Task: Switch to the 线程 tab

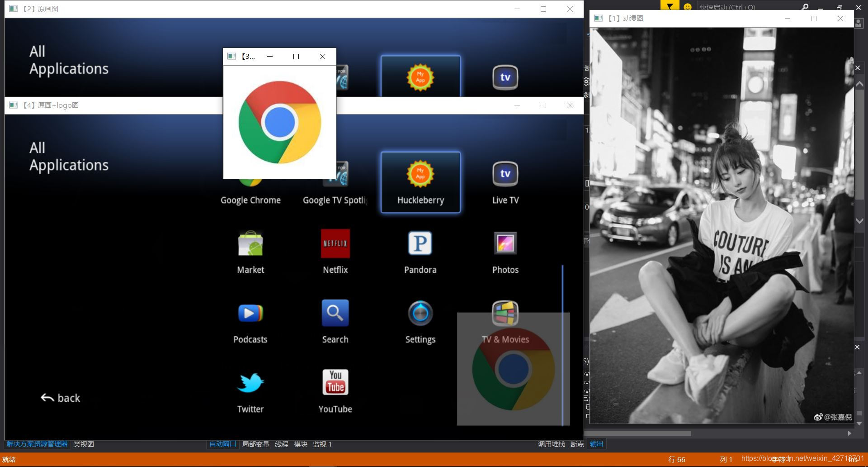Action: pyautogui.click(x=281, y=444)
